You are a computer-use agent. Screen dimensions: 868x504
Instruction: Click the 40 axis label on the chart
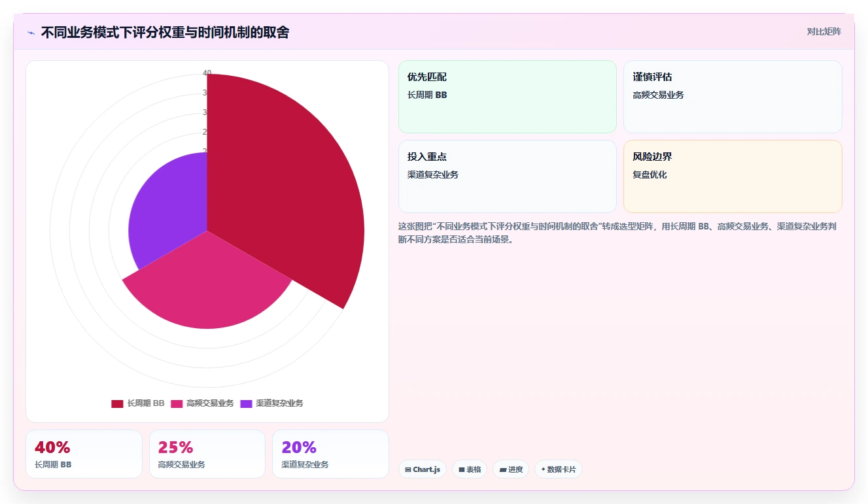click(207, 73)
